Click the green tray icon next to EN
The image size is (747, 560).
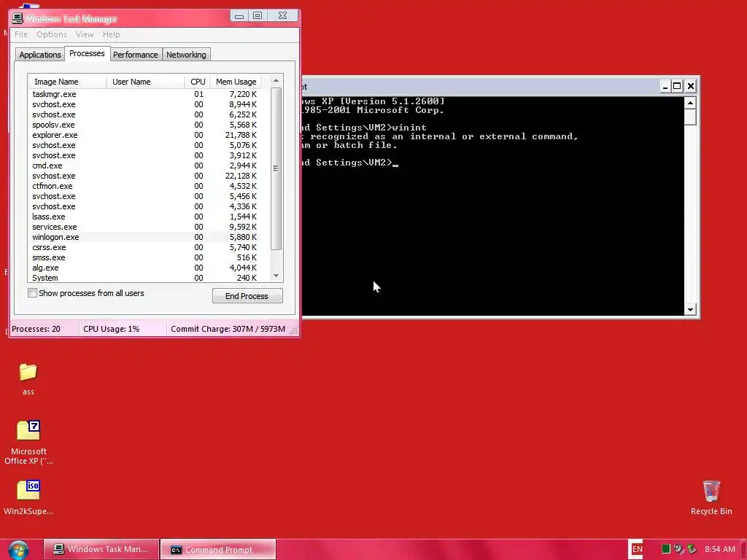(665, 549)
